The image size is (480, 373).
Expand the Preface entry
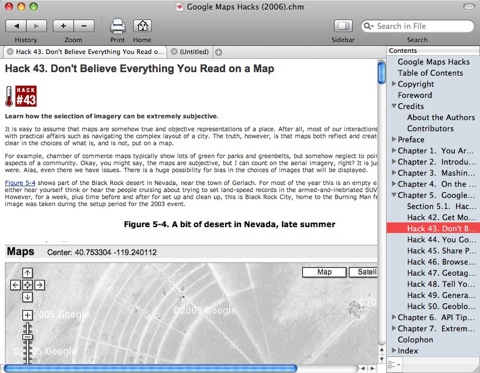click(394, 139)
